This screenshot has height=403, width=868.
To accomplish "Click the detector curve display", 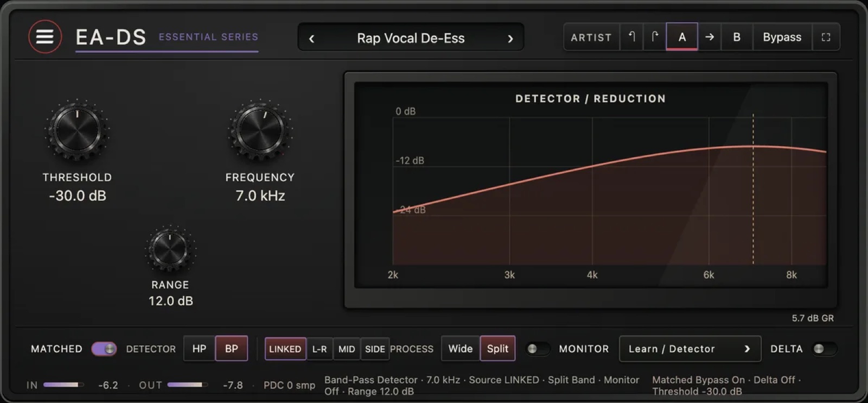I will click(591, 185).
